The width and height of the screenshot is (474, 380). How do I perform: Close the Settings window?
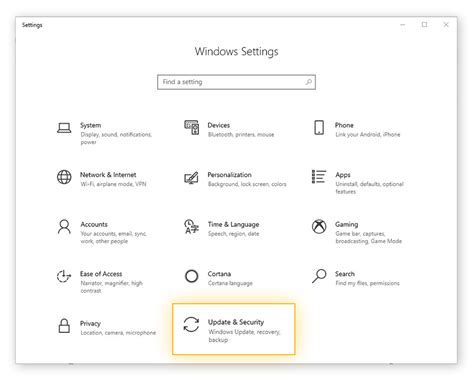(x=446, y=25)
